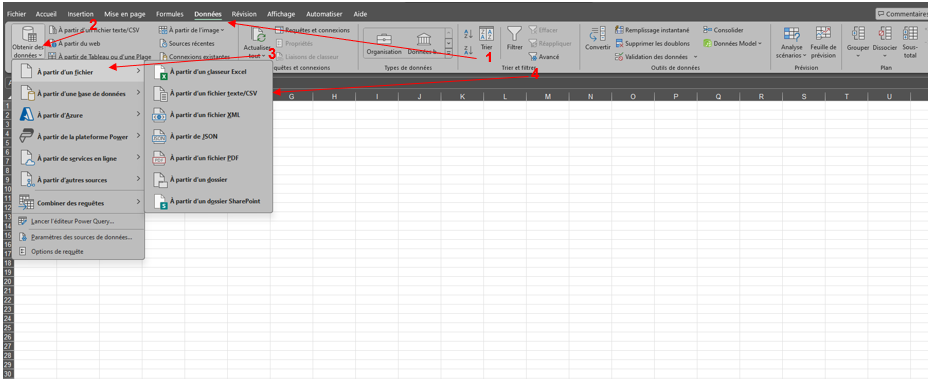Switch to the Insertion tab
Image resolution: width=928 pixels, height=382 pixels.
tap(80, 14)
